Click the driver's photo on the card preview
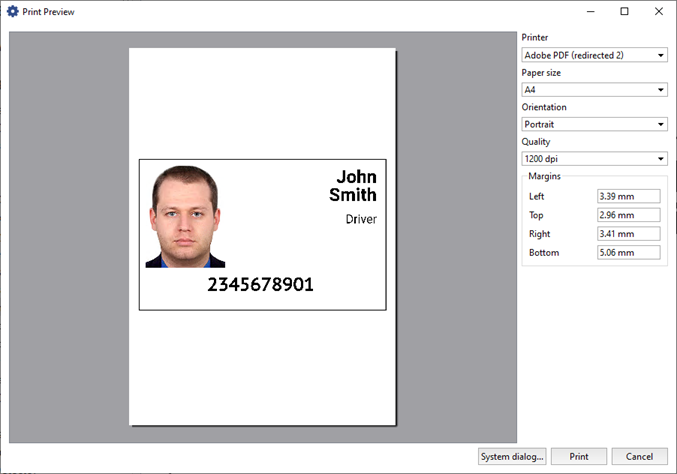 (185, 217)
